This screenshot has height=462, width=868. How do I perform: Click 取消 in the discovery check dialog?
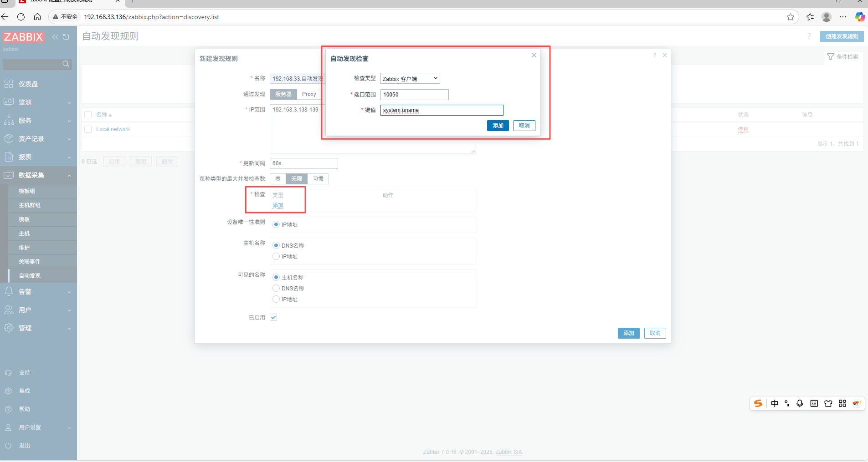524,126
